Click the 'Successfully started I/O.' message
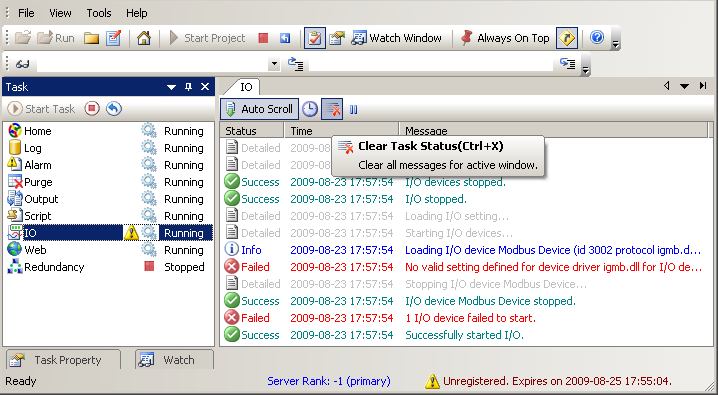 click(464, 335)
